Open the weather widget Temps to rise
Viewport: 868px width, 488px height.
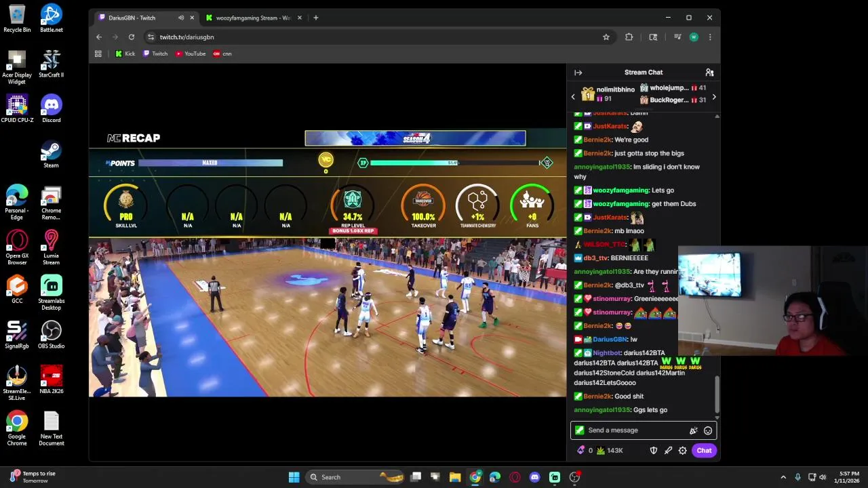(33, 477)
